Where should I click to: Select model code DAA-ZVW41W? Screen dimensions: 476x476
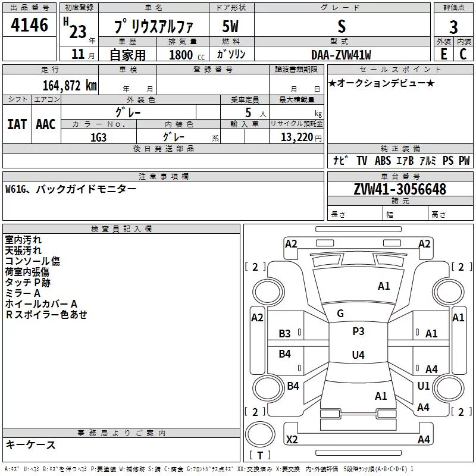[341, 55]
